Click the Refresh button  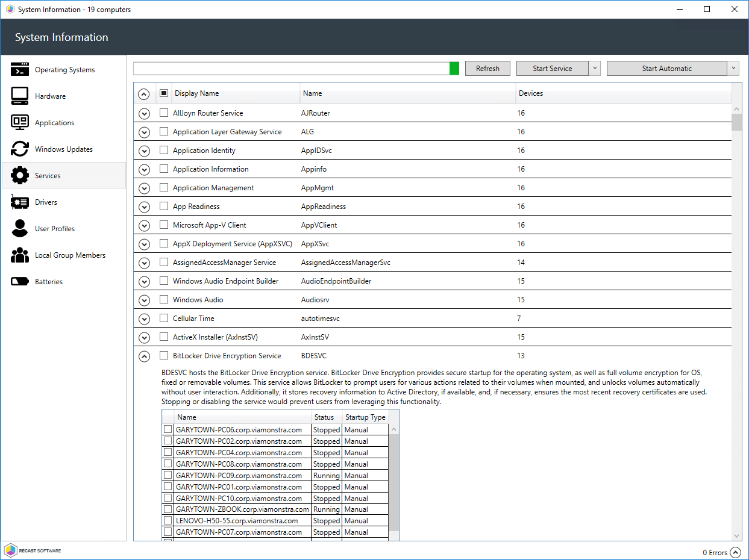point(487,69)
